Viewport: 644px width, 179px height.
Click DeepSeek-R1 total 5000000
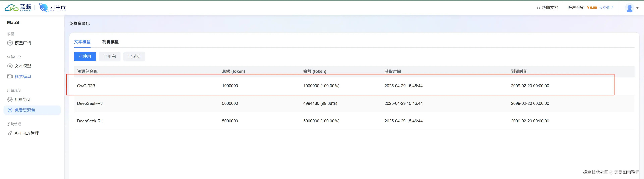tap(230, 121)
